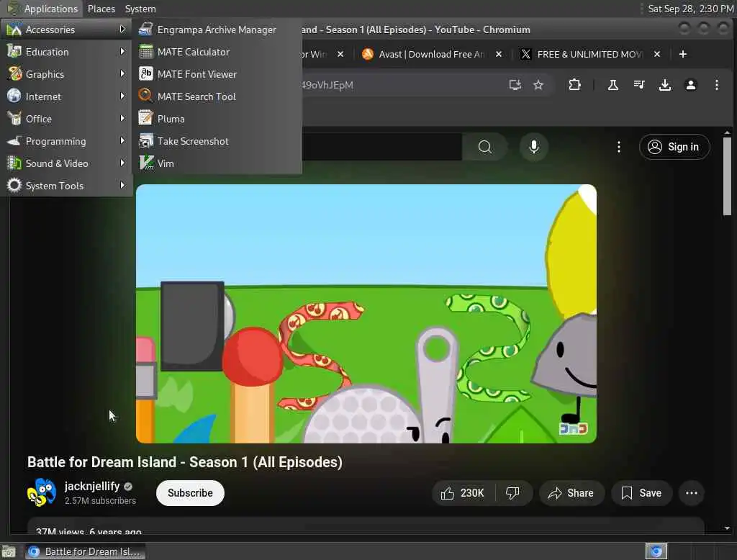The image size is (737, 560).
Task: Open more actions ellipsis button
Action: (692, 493)
